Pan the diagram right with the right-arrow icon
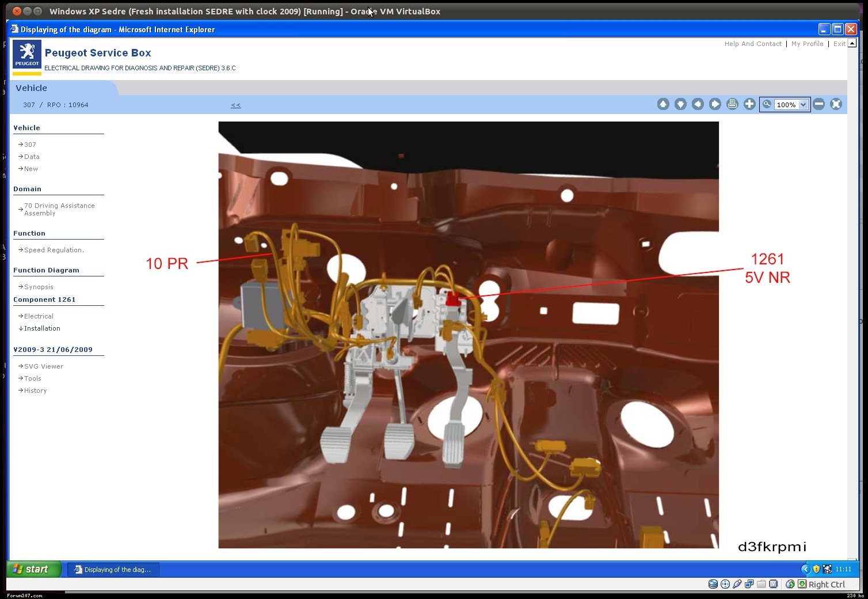The height and width of the screenshot is (599, 868). pyautogui.click(x=715, y=104)
